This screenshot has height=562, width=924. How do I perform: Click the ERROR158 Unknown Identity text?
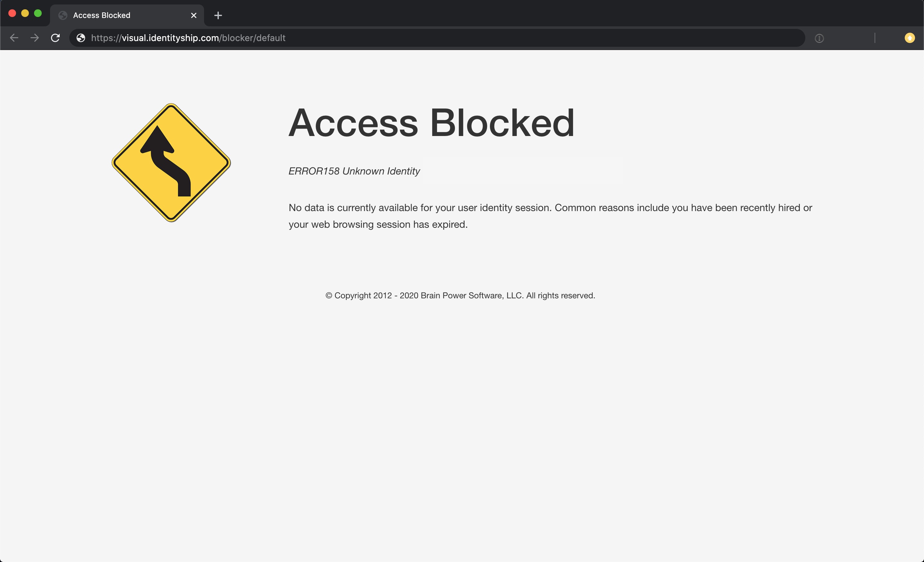[354, 171]
